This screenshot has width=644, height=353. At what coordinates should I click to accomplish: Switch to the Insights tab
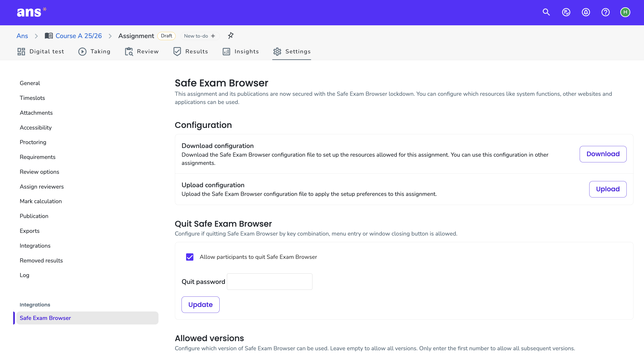[241, 52]
